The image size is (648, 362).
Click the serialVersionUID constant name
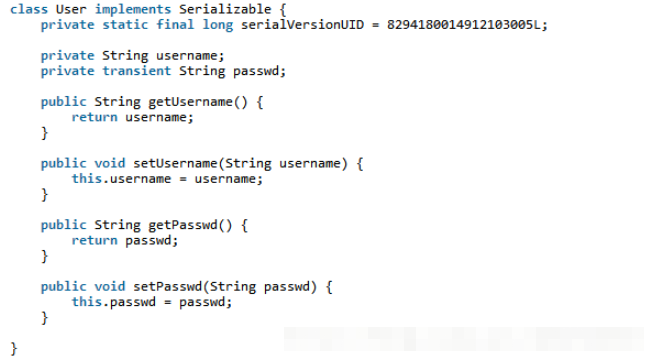[x=302, y=25]
